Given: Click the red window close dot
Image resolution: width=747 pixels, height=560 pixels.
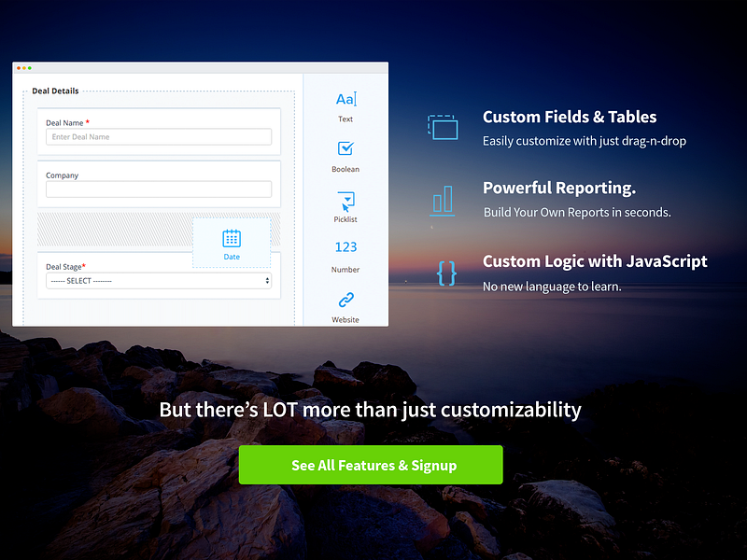Looking at the screenshot, I should [19, 68].
